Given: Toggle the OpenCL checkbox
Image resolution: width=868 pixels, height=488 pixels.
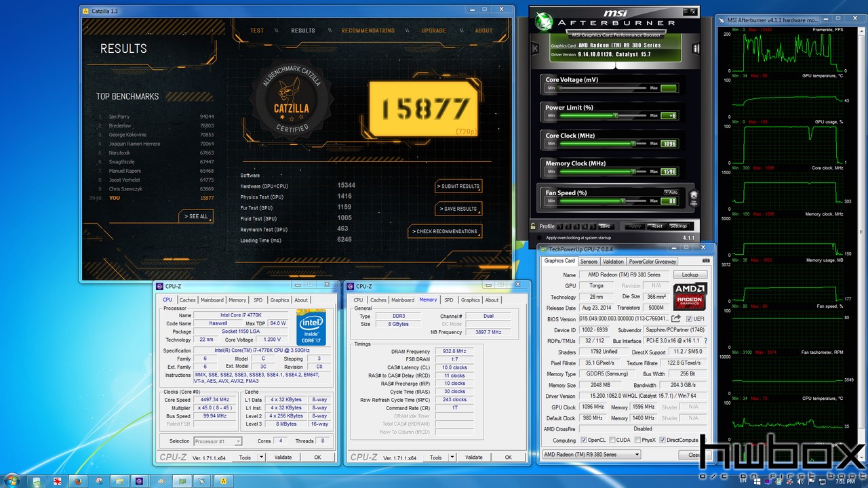Looking at the screenshot, I should pyautogui.click(x=584, y=440).
